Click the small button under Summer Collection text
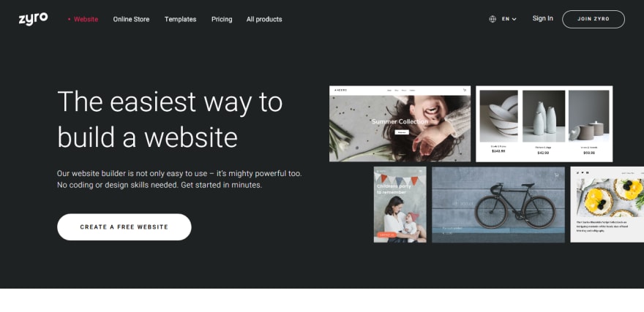Image resolution: width=644 pixels, height=312 pixels. pos(401,132)
